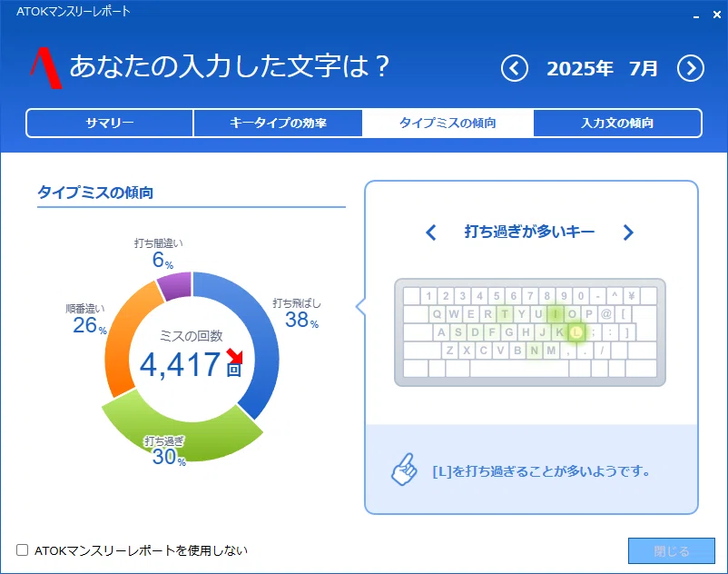Click the S key on keyboard diagram
The height and width of the screenshot is (574, 728).
(458, 332)
